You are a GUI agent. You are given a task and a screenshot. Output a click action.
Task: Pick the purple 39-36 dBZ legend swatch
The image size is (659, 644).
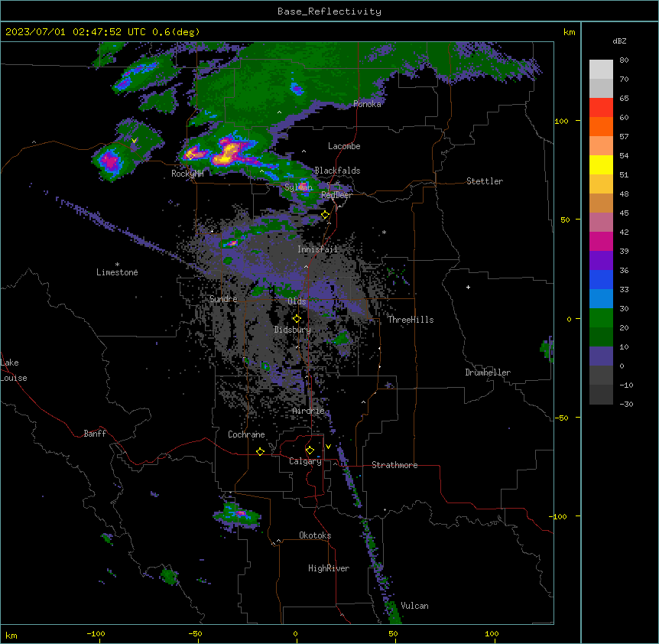[x=601, y=260]
